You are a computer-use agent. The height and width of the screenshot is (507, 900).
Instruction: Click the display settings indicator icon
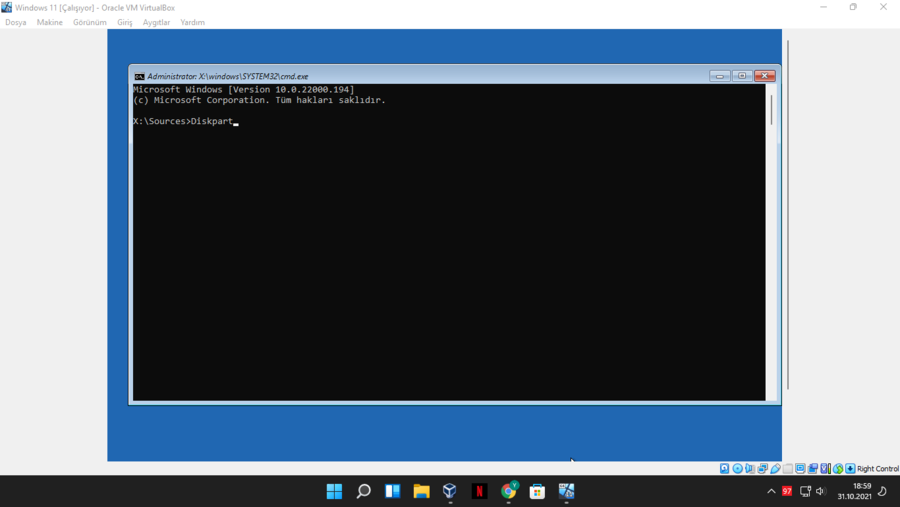[800, 469]
